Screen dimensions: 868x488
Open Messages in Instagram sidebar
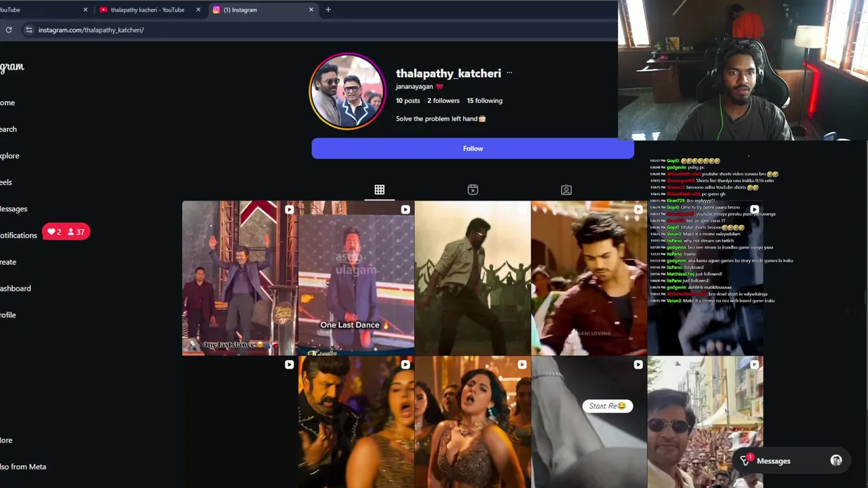click(x=14, y=209)
